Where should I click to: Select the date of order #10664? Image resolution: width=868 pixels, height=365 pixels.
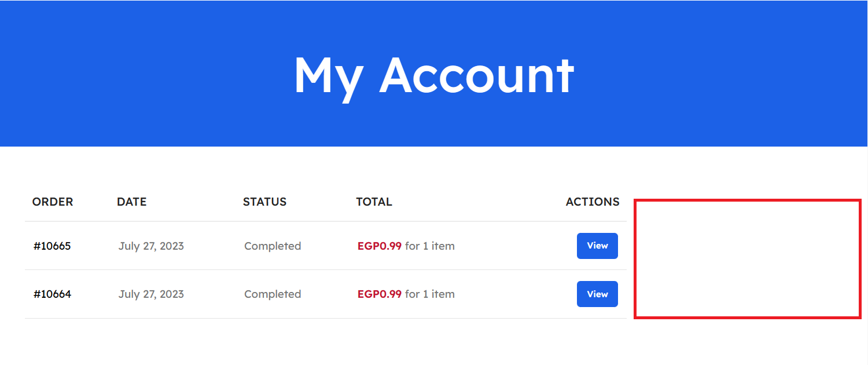point(151,294)
